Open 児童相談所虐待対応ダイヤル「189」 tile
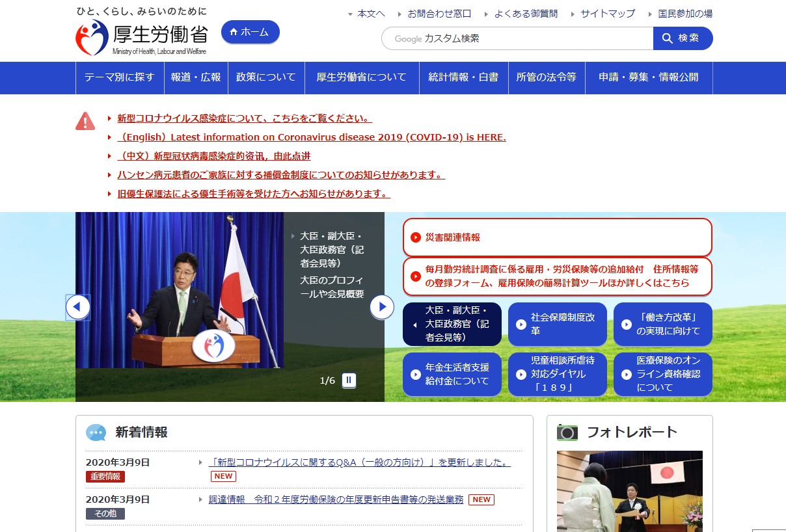This screenshot has width=786, height=532. click(x=558, y=375)
